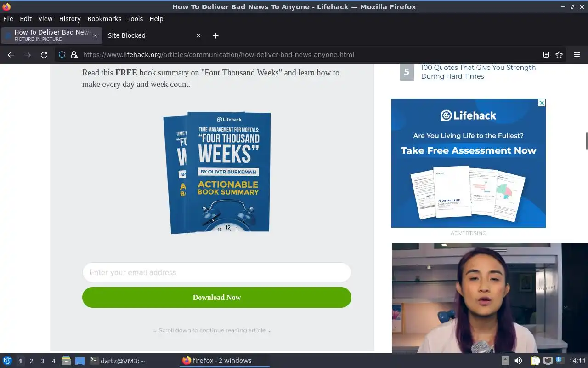Screen dimensions: 588x368
Task: Open the network connection tray icon
Action: 548,361
